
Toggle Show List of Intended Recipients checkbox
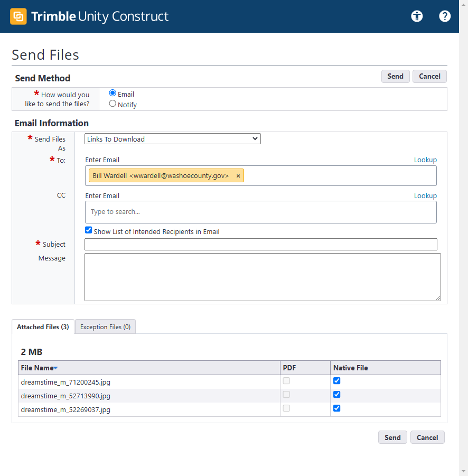click(88, 230)
